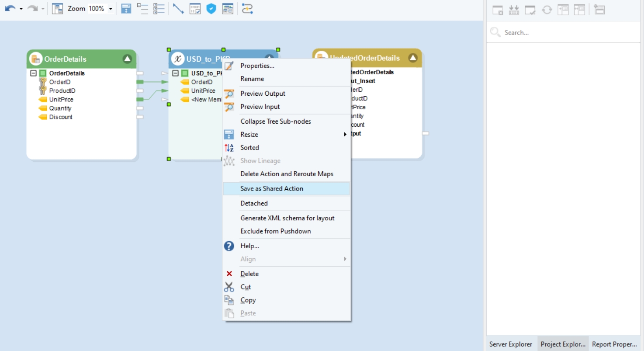Switch to the Report Properties tab
Viewport: 644px width, 351px height.
click(614, 344)
